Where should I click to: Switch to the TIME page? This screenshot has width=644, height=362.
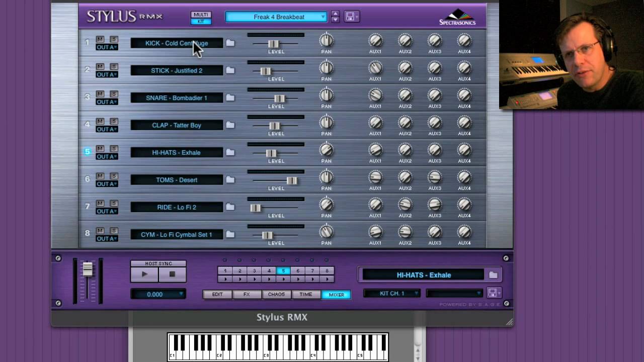point(306,295)
